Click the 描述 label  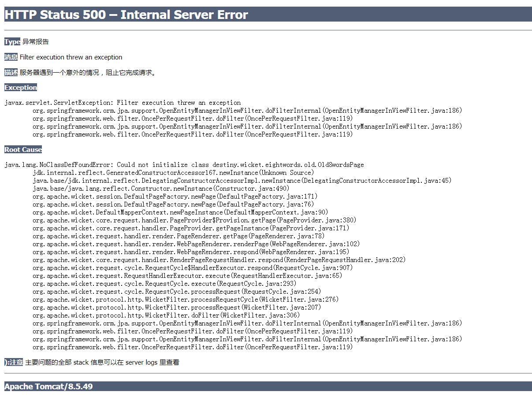pyautogui.click(x=11, y=73)
